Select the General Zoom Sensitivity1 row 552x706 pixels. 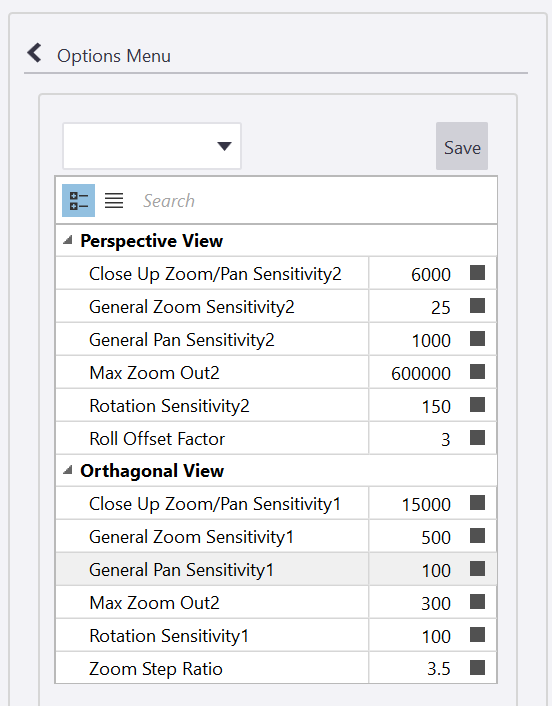276,536
